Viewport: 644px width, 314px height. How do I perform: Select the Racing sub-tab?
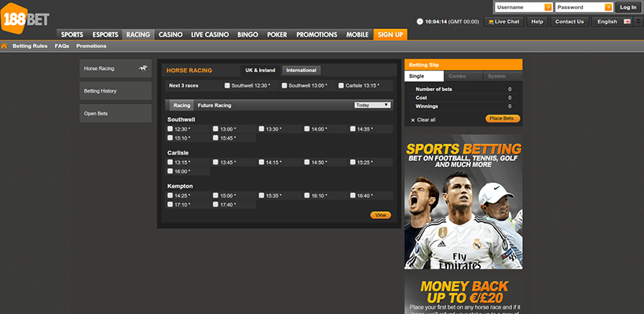click(181, 105)
